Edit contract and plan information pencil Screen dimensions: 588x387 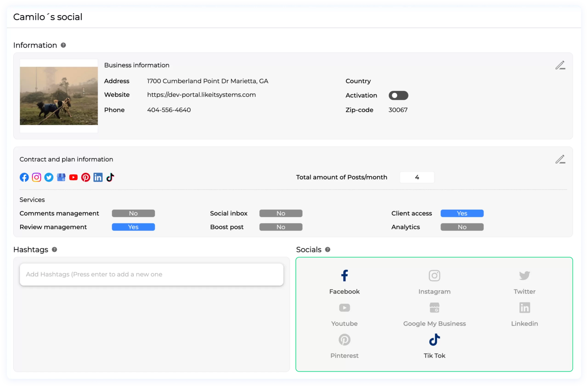tap(560, 159)
